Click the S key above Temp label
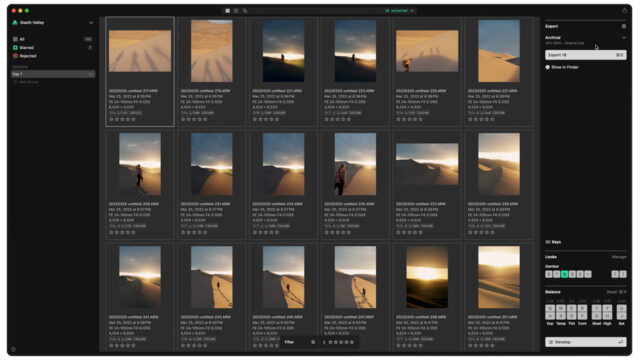This screenshot has width=640, height=360. [561, 316]
